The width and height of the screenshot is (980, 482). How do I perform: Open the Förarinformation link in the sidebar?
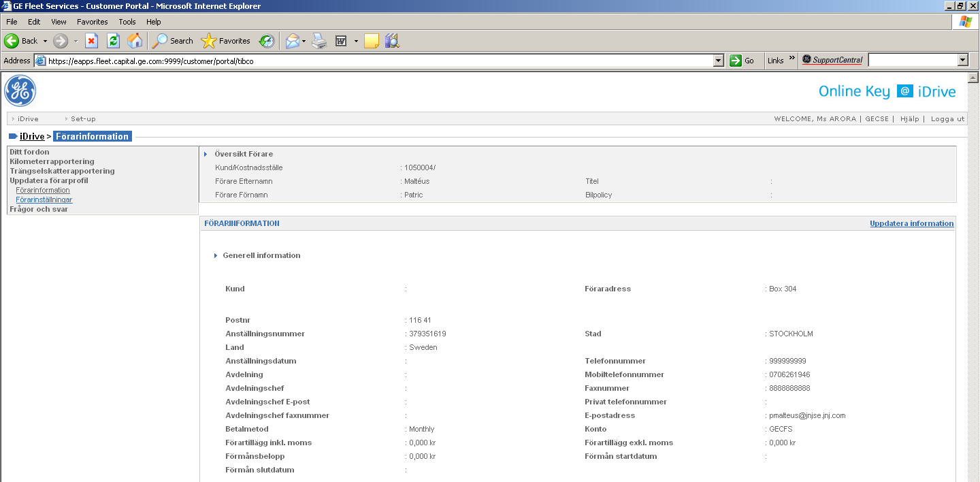click(x=43, y=191)
